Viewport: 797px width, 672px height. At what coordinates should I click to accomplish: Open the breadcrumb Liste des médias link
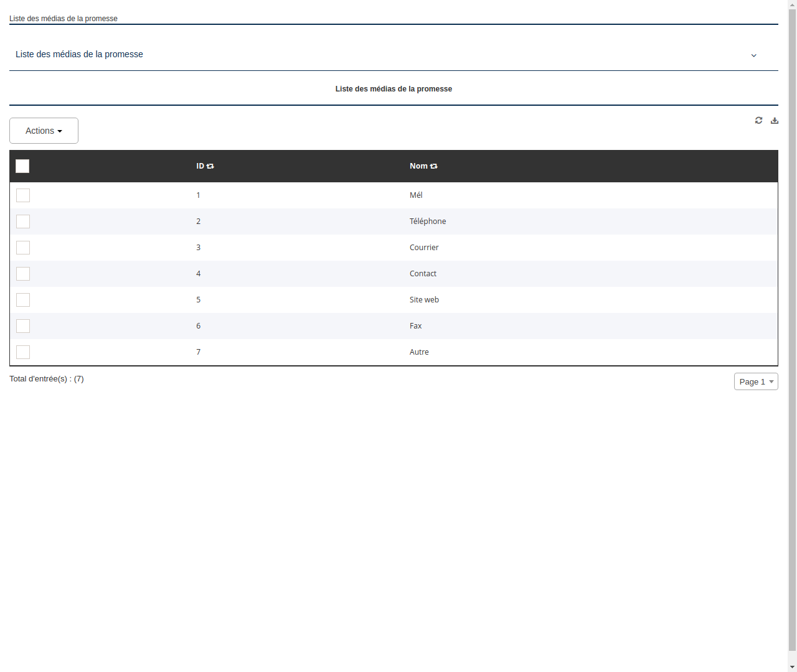click(x=63, y=19)
